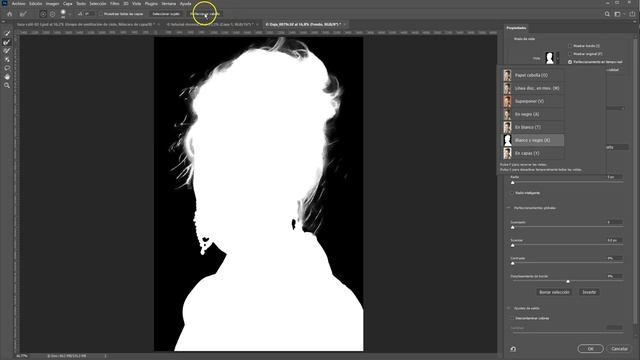
Task: Select the Object Selection tool
Action: 7,60
